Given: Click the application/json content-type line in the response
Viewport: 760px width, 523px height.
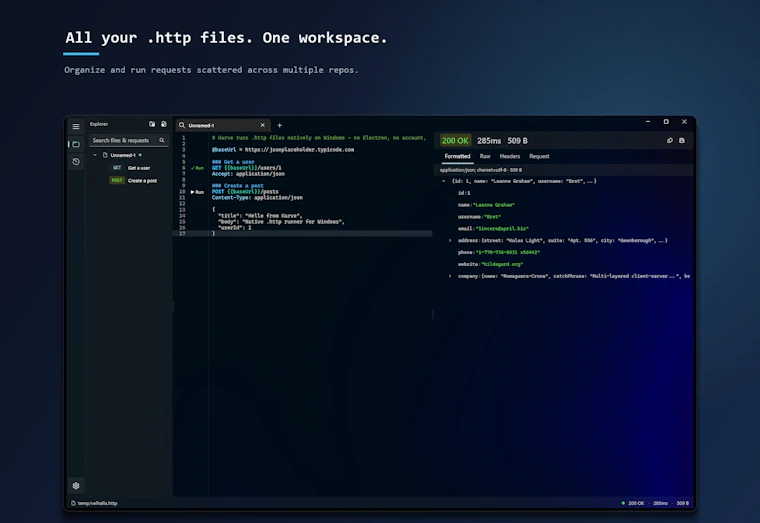Looking at the screenshot, I should click(481, 170).
